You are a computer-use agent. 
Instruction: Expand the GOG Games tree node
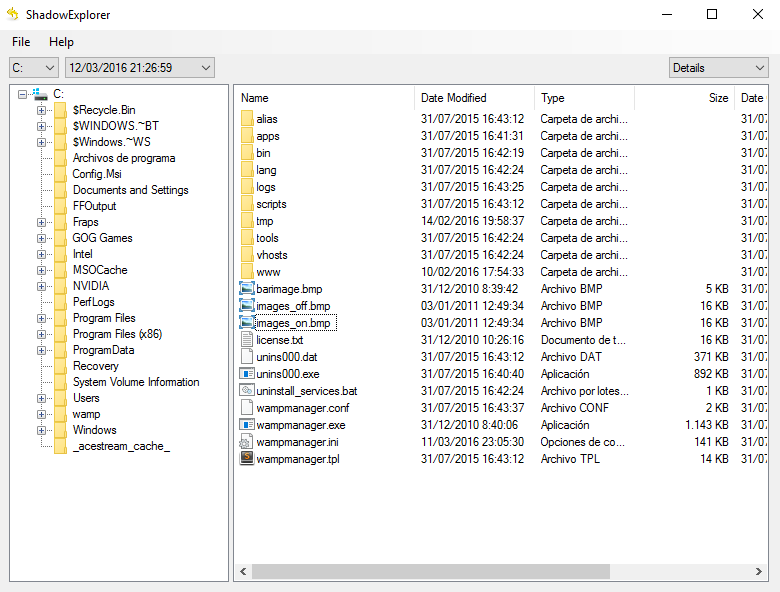[x=41, y=238]
